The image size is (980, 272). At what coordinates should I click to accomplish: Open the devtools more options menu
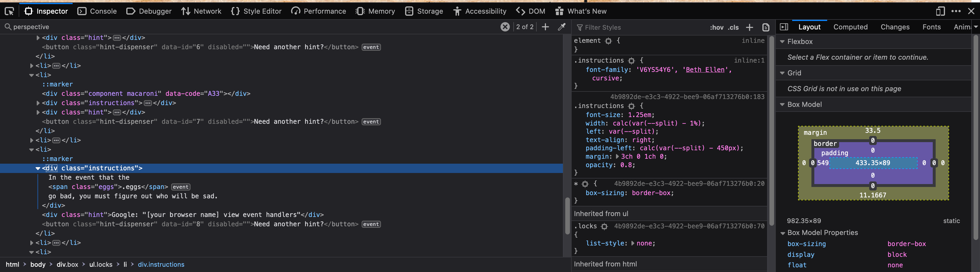[956, 11]
